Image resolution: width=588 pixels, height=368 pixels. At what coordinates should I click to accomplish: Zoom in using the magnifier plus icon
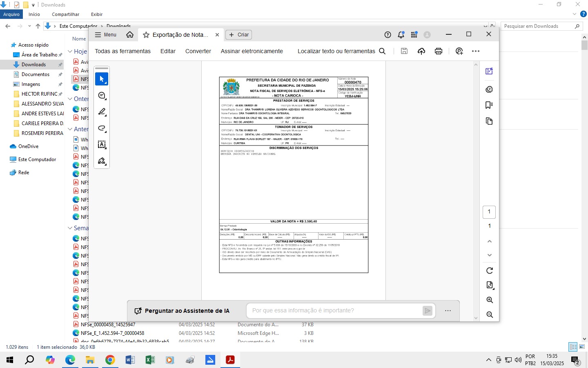[490, 300]
